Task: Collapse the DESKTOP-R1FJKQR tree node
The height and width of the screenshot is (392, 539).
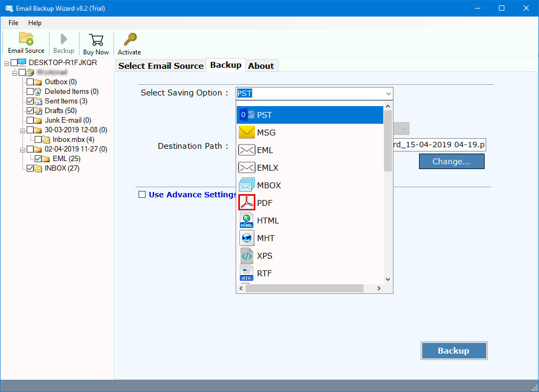Action: pos(6,63)
